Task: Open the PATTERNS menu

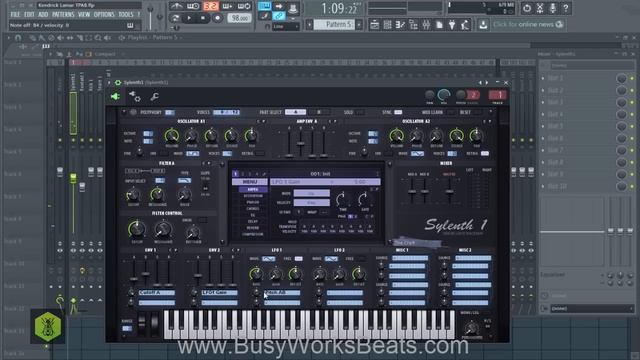Action: pos(63,15)
